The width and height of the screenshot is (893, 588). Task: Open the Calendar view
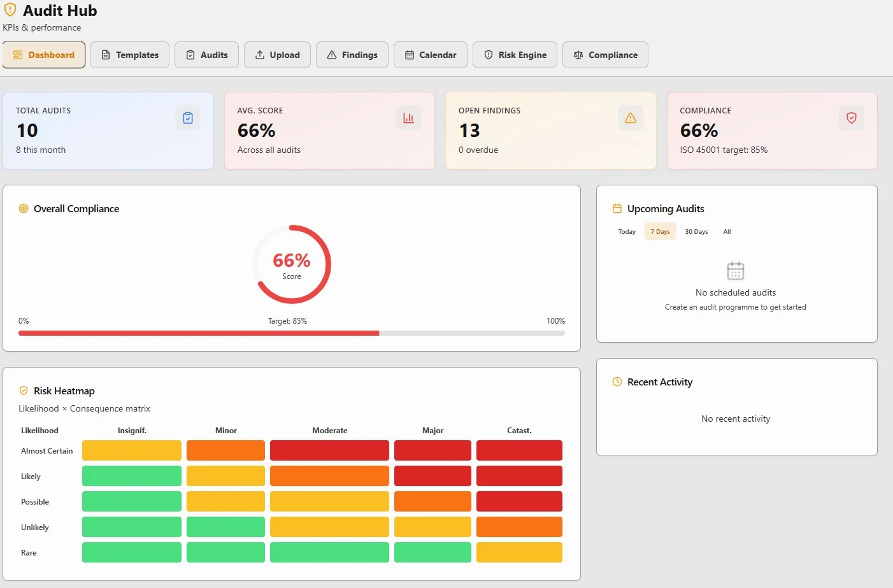[431, 55]
